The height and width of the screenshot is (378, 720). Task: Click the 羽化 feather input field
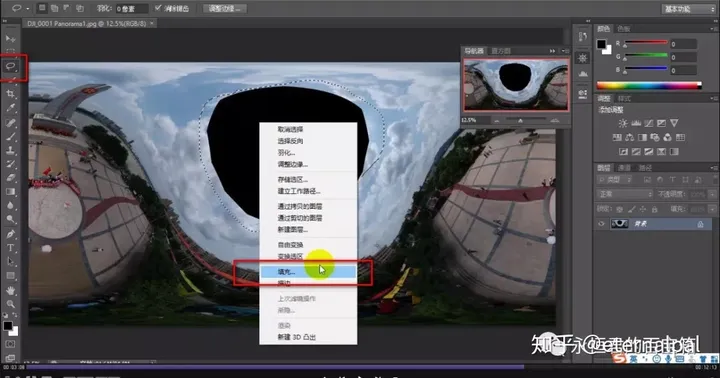(131, 9)
